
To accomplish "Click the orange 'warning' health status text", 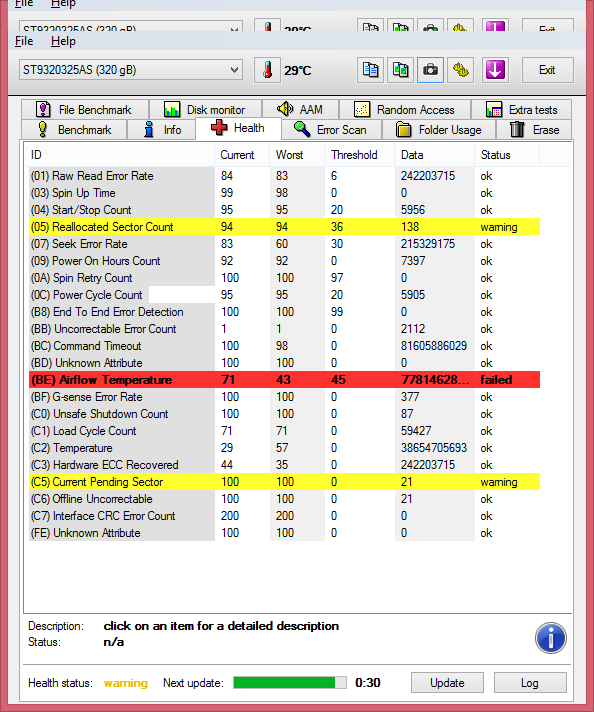I will pos(126,683).
